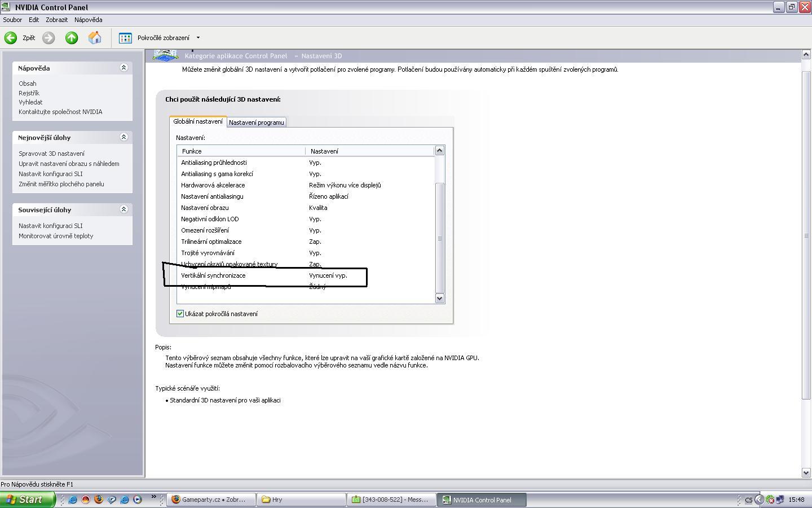Click the network connection tray icon
Image resolution: width=812 pixels, height=508 pixels.
tap(780, 500)
